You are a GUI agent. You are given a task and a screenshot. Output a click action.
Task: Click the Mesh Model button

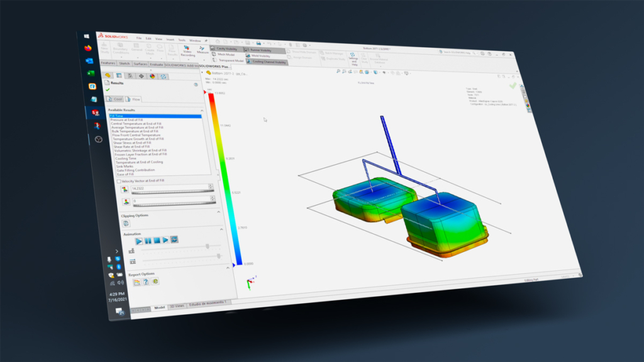point(225,54)
